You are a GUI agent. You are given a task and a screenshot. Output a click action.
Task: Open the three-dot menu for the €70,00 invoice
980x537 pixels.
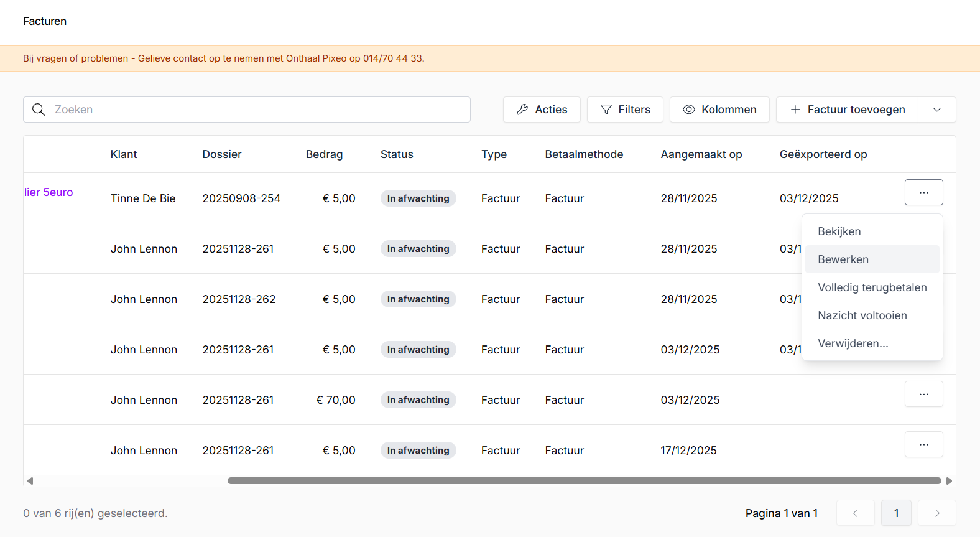coord(923,394)
